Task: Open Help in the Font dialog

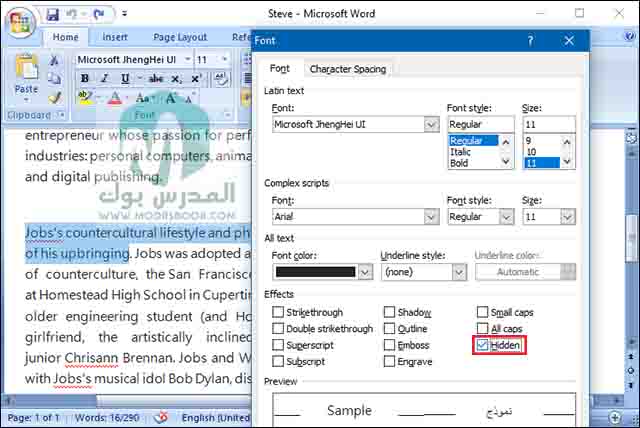Action: (x=530, y=41)
